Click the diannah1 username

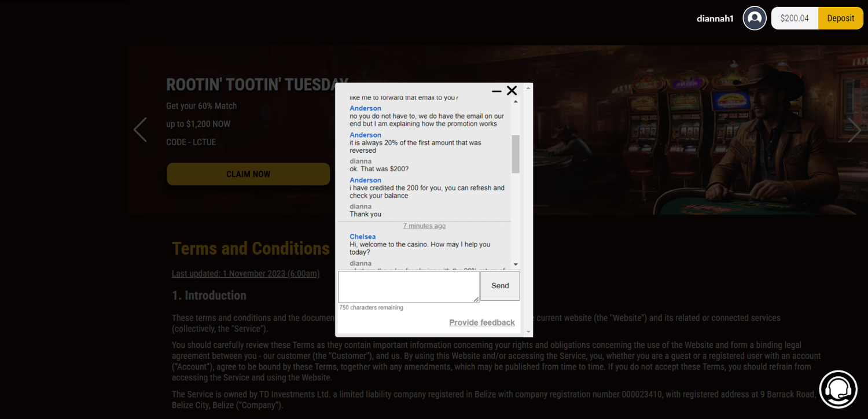(x=715, y=19)
